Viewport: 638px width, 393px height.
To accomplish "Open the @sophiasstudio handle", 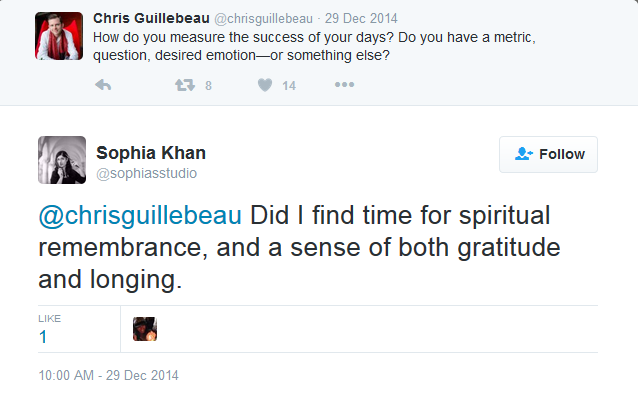I will [146, 173].
